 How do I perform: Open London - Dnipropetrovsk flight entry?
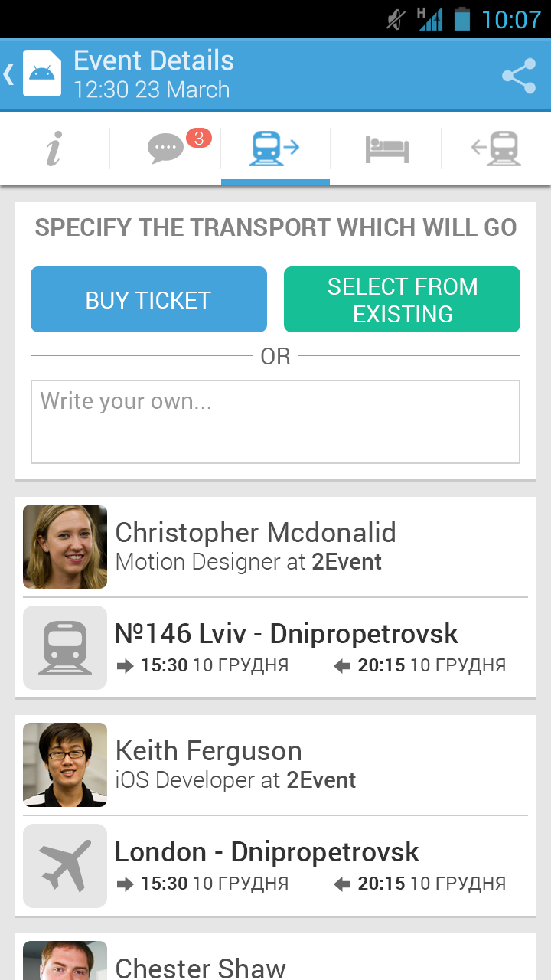pyautogui.click(x=267, y=852)
